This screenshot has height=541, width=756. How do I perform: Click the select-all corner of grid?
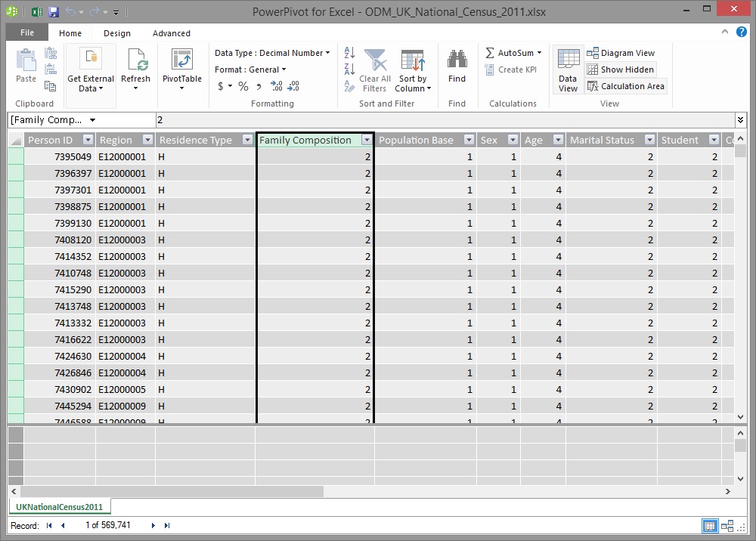[16, 141]
